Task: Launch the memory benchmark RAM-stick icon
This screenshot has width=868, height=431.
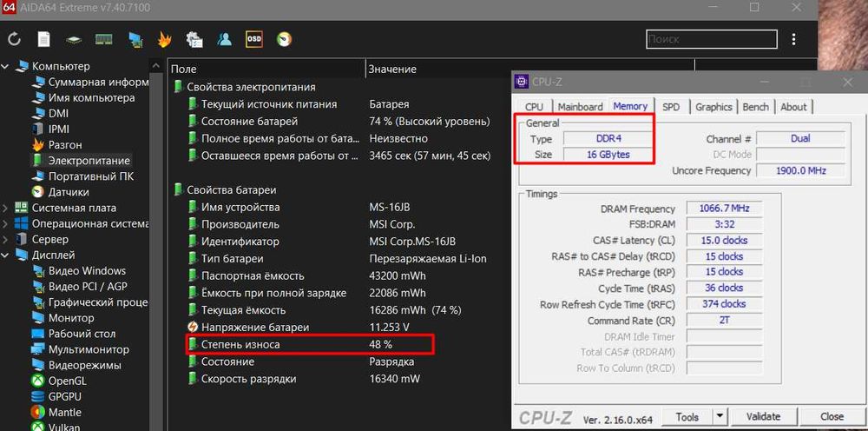Action: coord(103,39)
